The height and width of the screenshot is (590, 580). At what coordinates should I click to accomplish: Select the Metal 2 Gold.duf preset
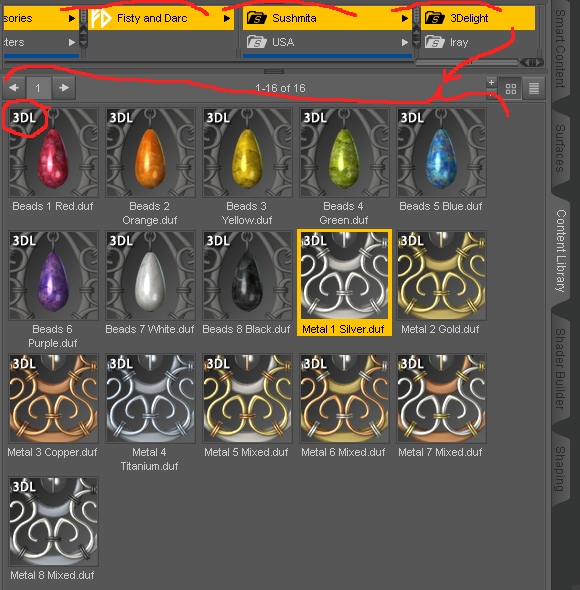(441, 283)
